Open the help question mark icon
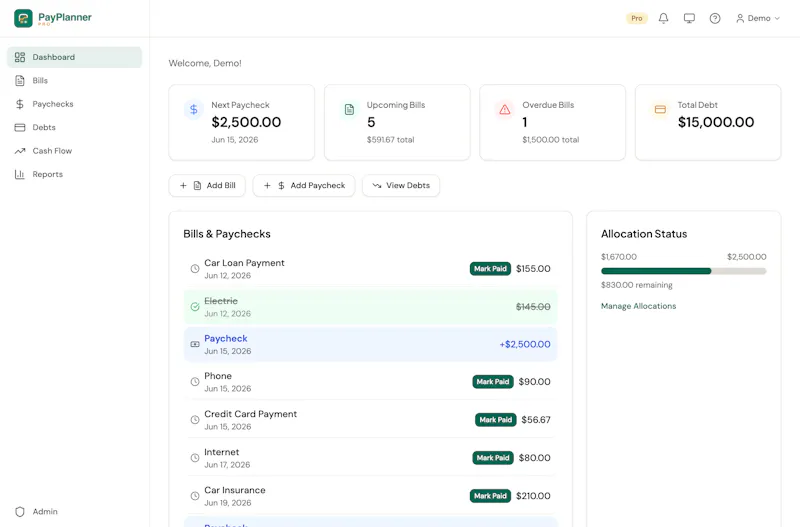The image size is (800, 527). 715,18
